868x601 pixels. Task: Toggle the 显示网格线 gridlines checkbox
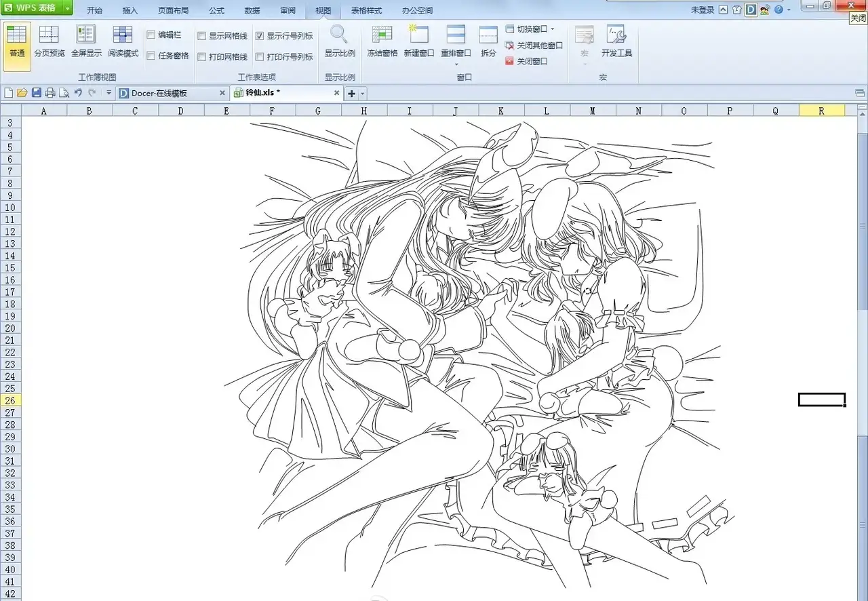click(x=202, y=36)
